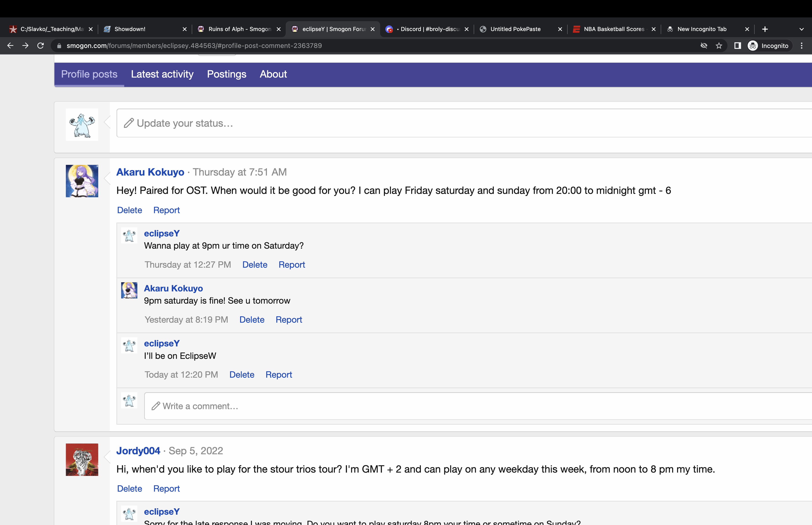812x525 pixels.
Task: Delete the Yesterday 8:19 PM comment
Action: click(252, 320)
